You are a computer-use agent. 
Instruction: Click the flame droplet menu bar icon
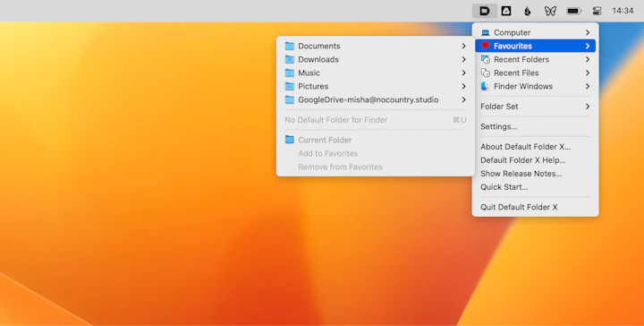click(528, 11)
